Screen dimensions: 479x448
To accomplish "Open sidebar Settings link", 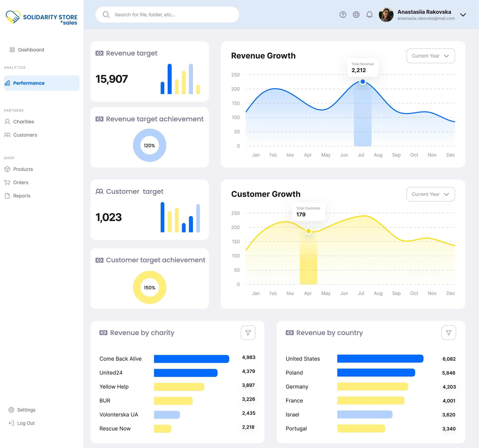I will (x=26, y=410).
